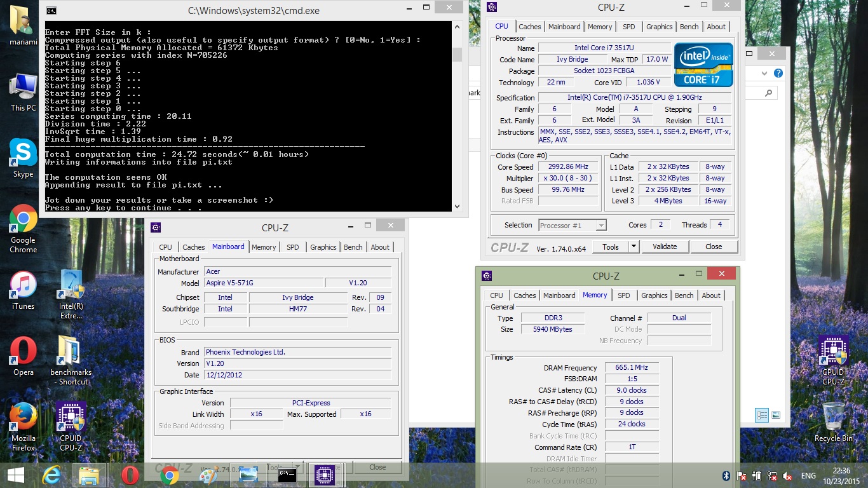Open File Explorer from taskbar
Image resolution: width=868 pixels, height=488 pixels.
point(89,475)
